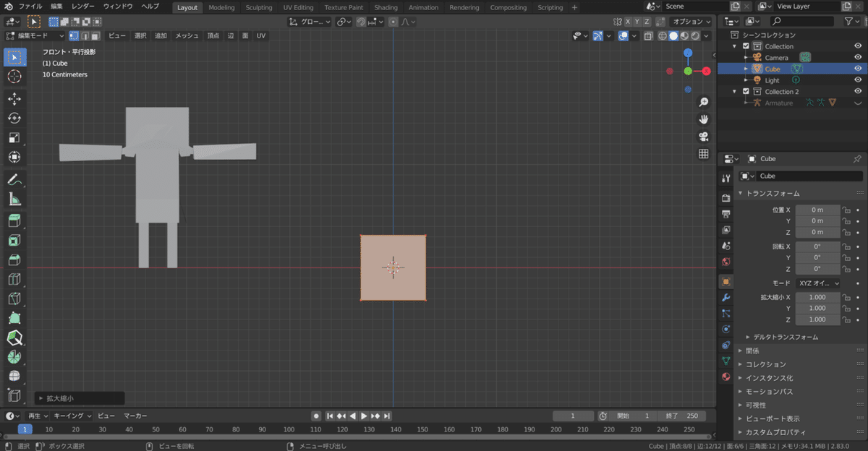Switch to orthographic grid view icon
The height and width of the screenshot is (451, 868).
(x=703, y=154)
